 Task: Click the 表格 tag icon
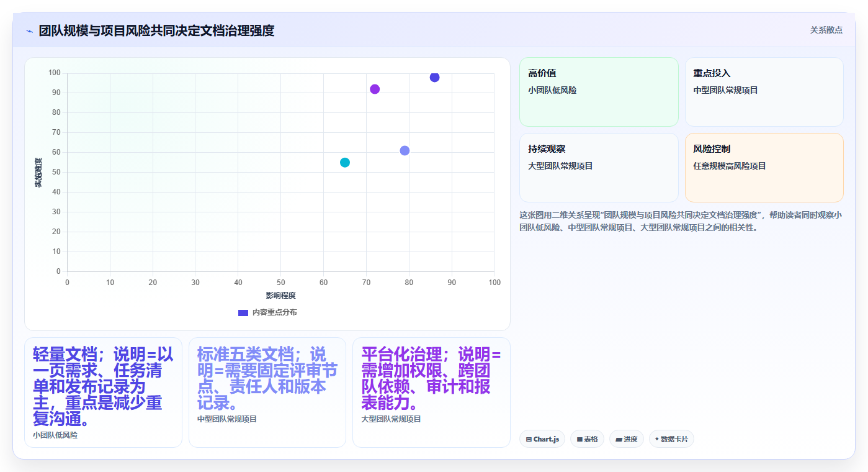579,439
